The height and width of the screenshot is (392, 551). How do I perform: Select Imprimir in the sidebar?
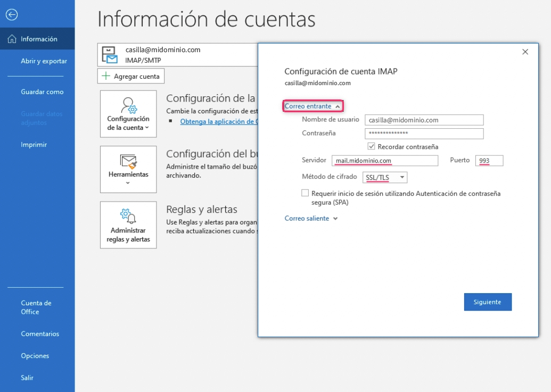tap(34, 145)
